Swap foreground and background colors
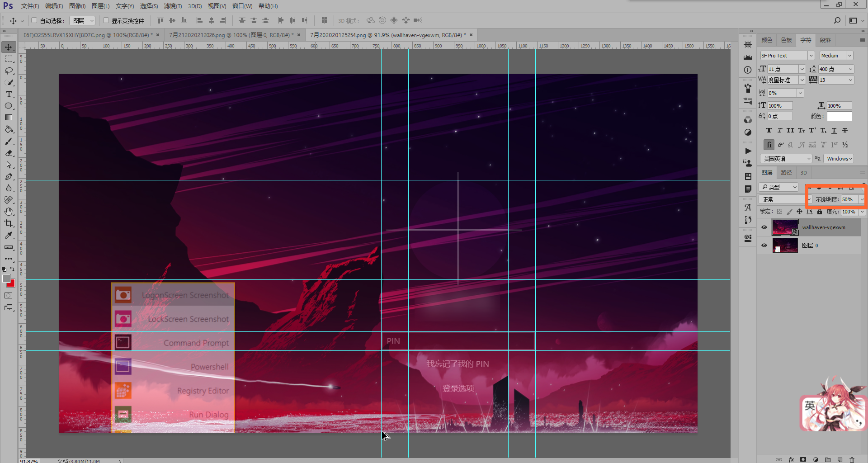Image resolution: width=868 pixels, height=463 pixels. click(x=13, y=269)
